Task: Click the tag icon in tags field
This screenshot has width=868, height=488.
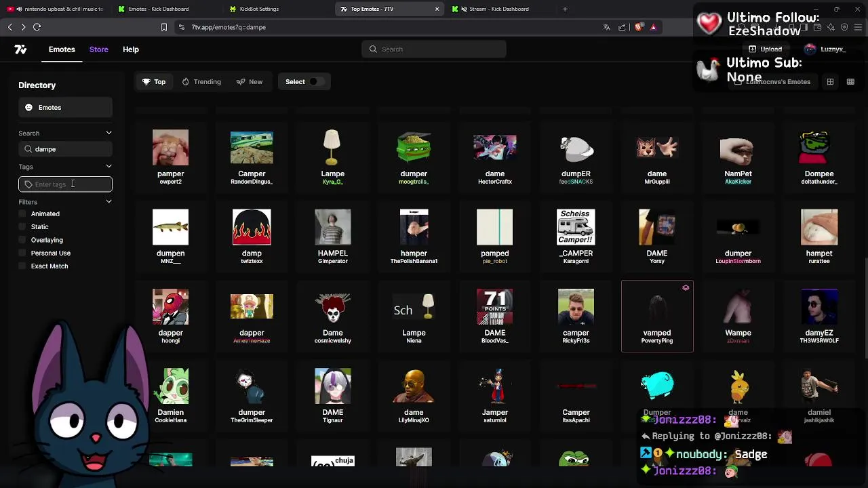Action: (28, 184)
